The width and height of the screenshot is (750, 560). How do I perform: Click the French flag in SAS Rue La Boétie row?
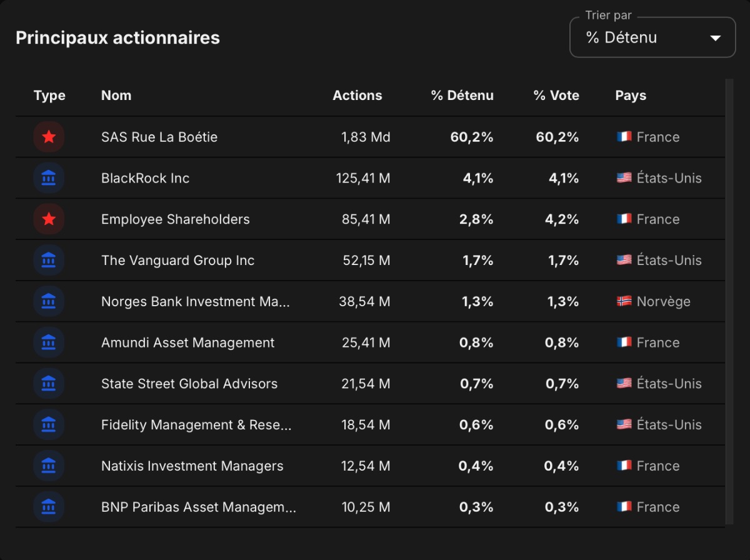[x=624, y=137]
